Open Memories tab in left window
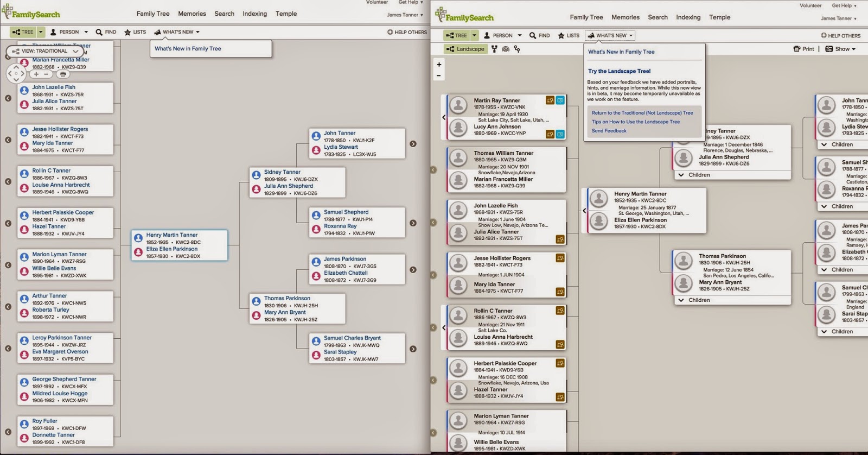 point(192,14)
